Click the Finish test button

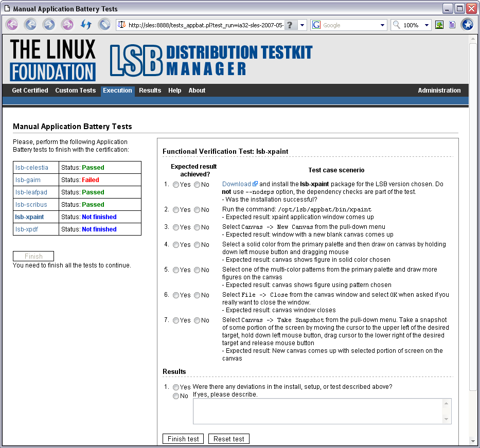point(183,439)
